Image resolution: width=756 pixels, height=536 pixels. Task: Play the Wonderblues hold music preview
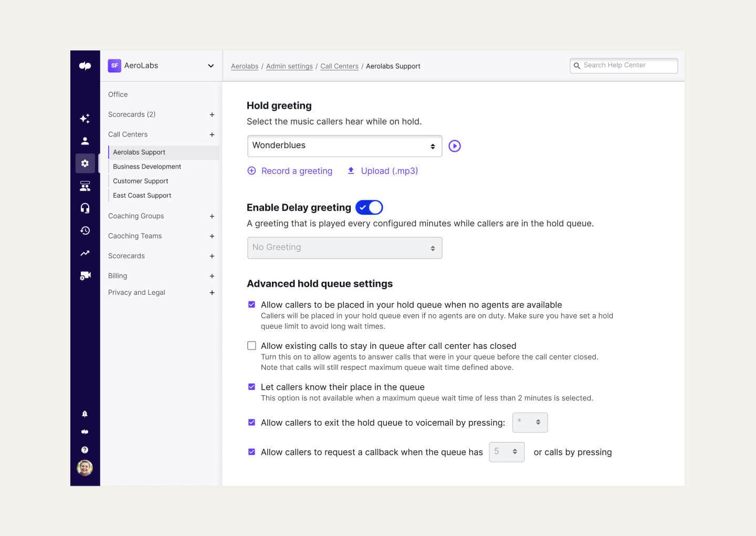(455, 146)
